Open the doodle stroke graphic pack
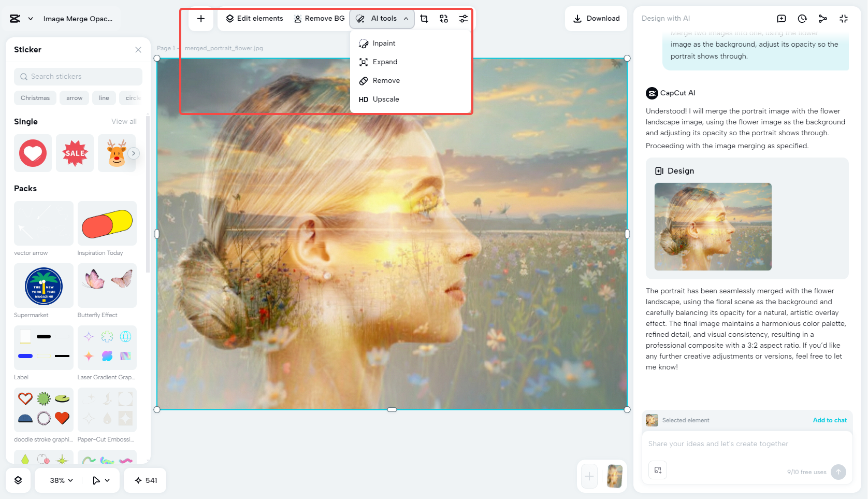Viewport: 868px width, 499px height. pos(44,410)
